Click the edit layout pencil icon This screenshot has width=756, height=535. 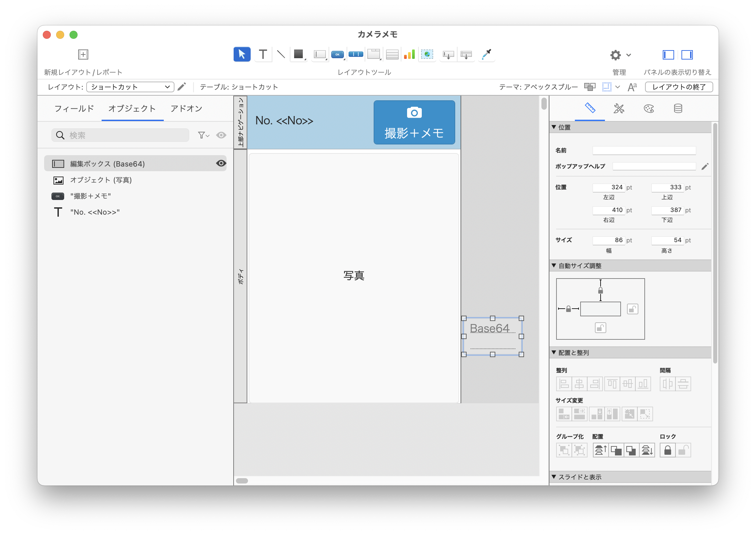(181, 87)
